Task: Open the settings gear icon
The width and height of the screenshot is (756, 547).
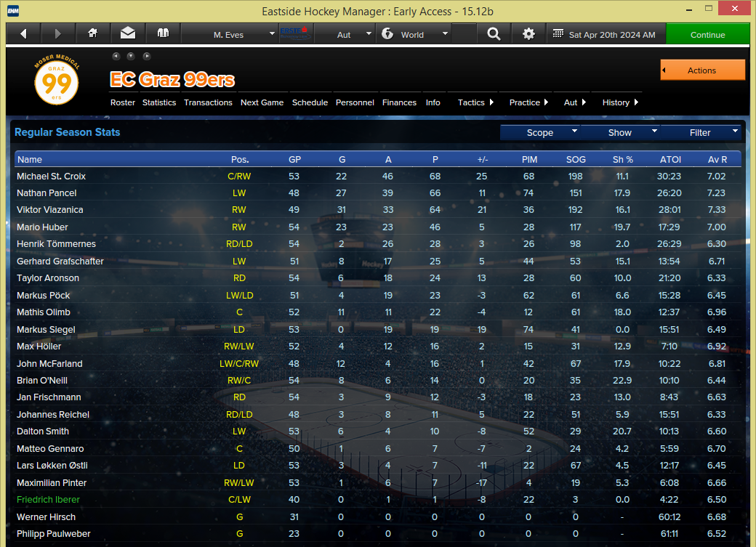Action: click(x=529, y=33)
